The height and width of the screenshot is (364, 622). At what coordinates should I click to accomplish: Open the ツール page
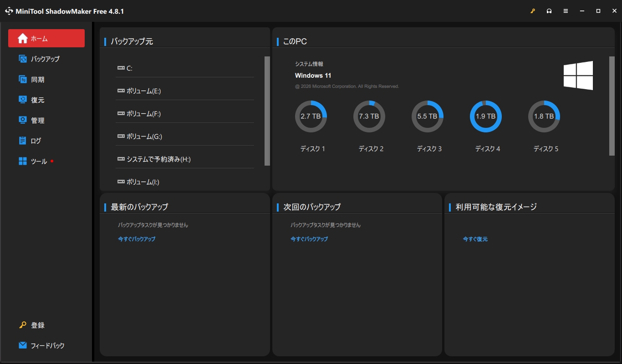46,161
